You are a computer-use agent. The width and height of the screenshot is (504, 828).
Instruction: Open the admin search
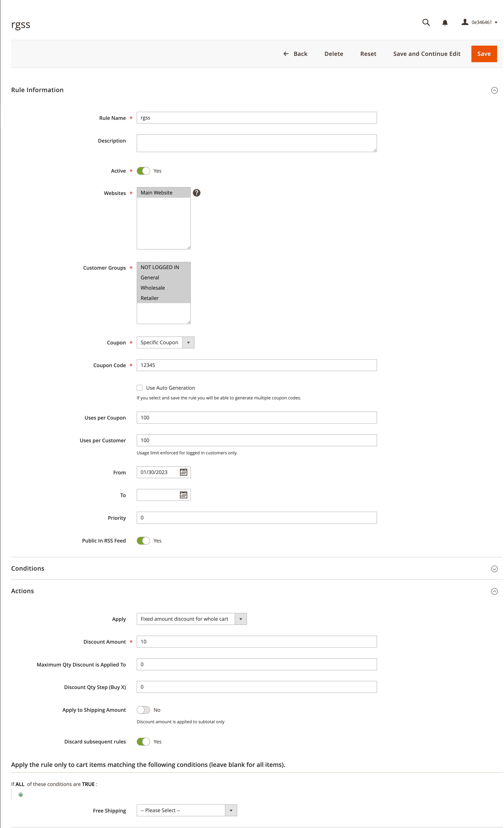426,22
